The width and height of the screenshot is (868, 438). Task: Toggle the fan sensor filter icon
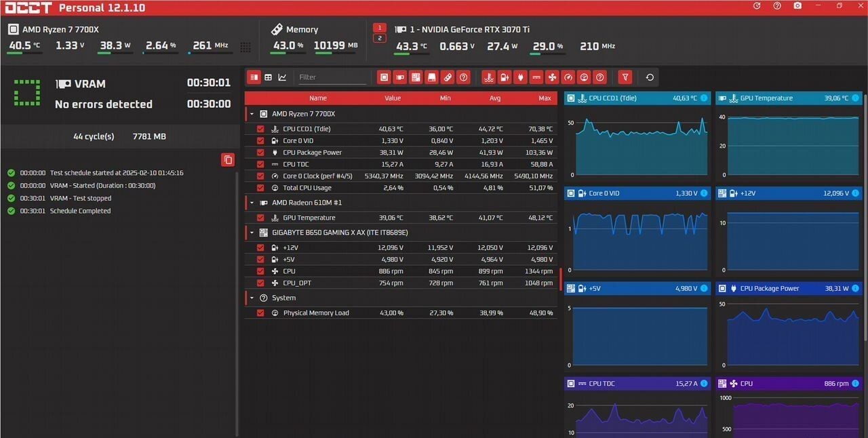click(x=552, y=77)
